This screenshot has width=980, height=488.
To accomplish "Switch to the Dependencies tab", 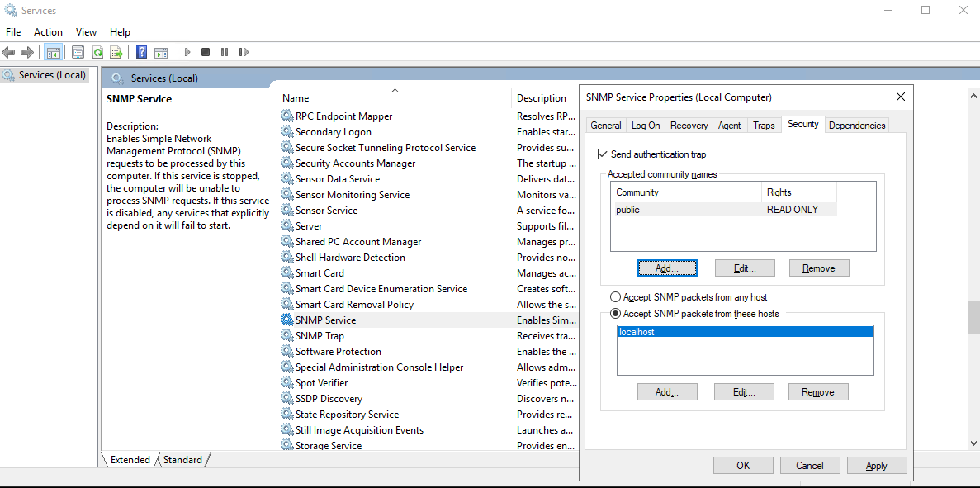I will [857, 125].
